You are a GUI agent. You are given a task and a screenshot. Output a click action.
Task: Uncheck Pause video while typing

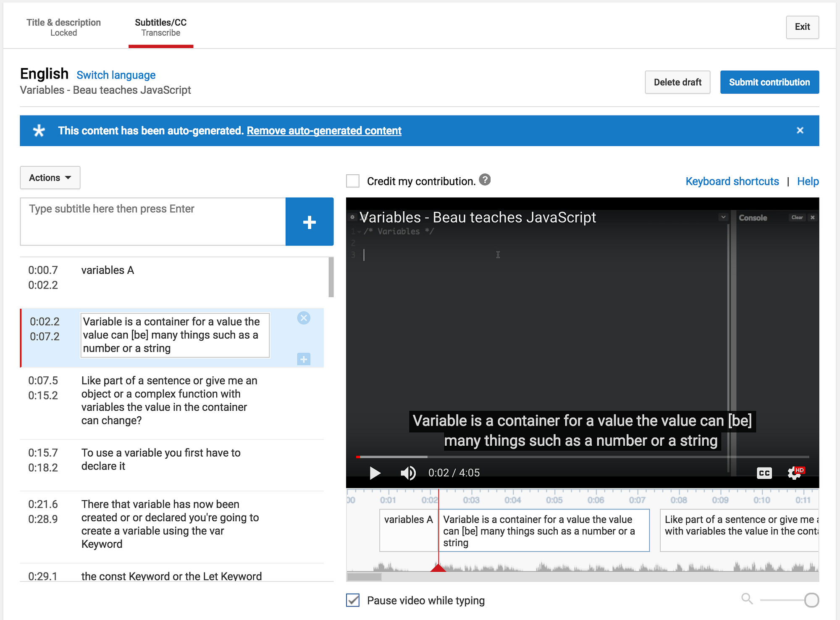352,600
